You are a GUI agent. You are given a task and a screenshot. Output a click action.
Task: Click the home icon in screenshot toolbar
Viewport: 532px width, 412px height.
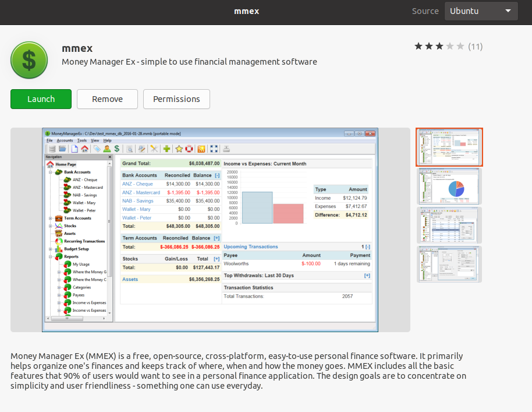(84, 149)
